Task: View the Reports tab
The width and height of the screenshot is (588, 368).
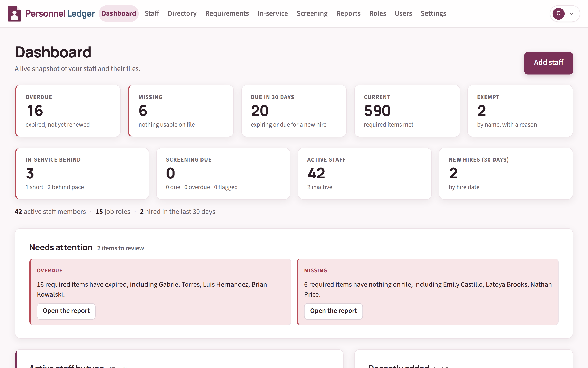Action: [x=348, y=13]
